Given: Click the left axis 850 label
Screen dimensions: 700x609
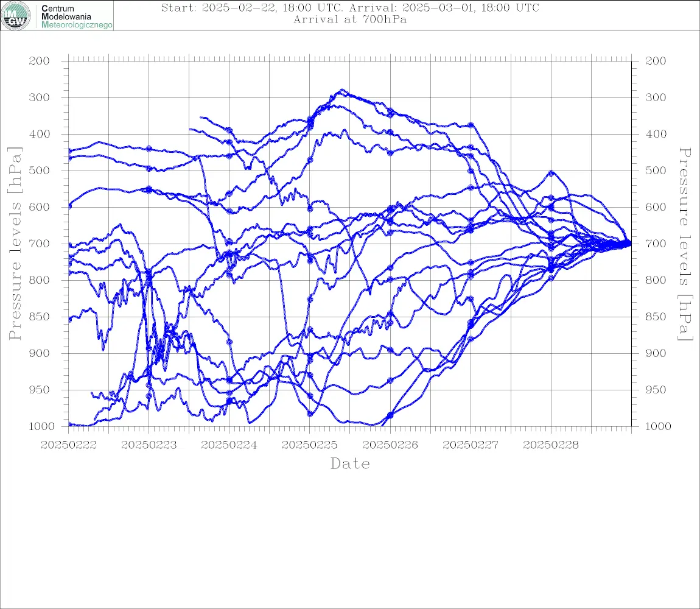Looking at the screenshot, I should coord(40,317).
